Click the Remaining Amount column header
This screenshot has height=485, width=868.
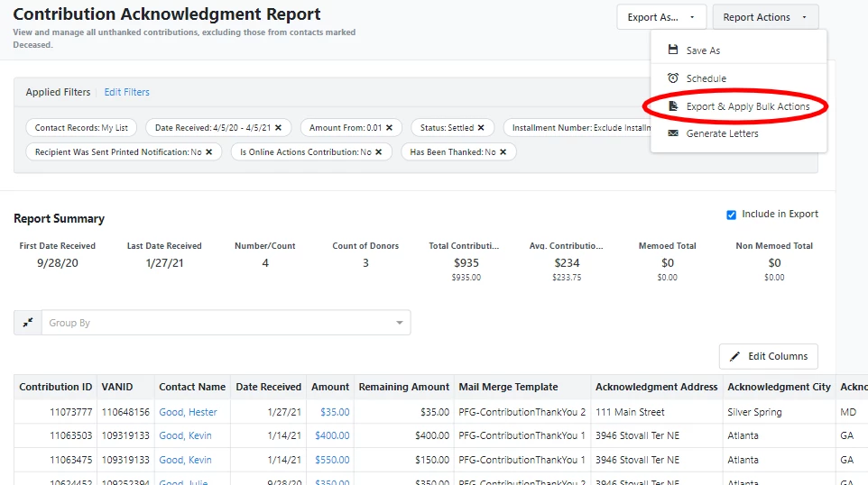(403, 387)
